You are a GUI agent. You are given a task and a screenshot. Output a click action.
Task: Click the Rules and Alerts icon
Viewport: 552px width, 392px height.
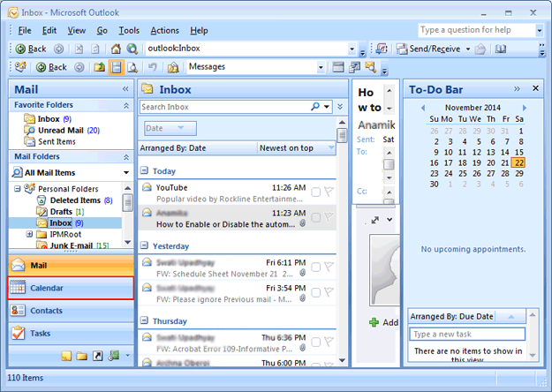(x=173, y=67)
